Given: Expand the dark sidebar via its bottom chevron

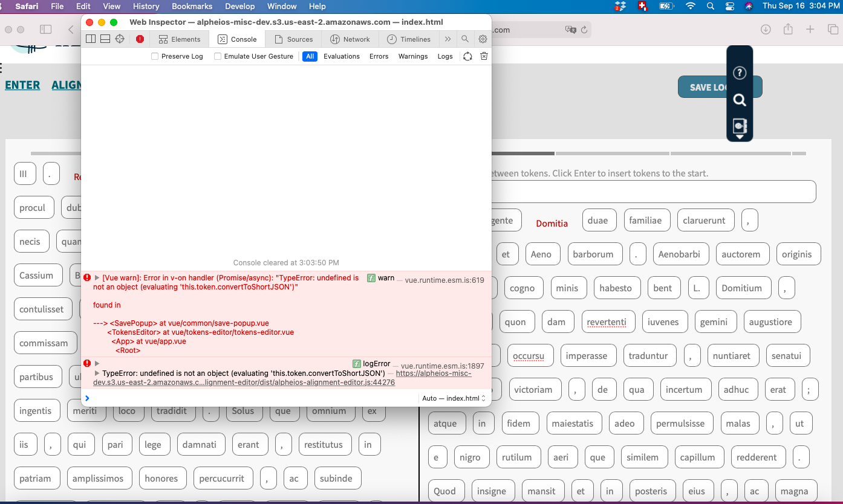Looking at the screenshot, I should coord(739,137).
